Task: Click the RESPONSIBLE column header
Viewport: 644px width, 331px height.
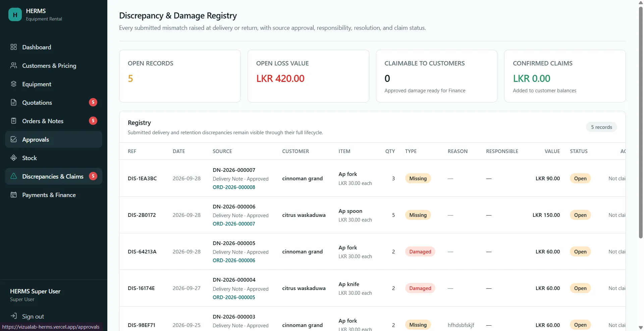Action: pyautogui.click(x=502, y=151)
